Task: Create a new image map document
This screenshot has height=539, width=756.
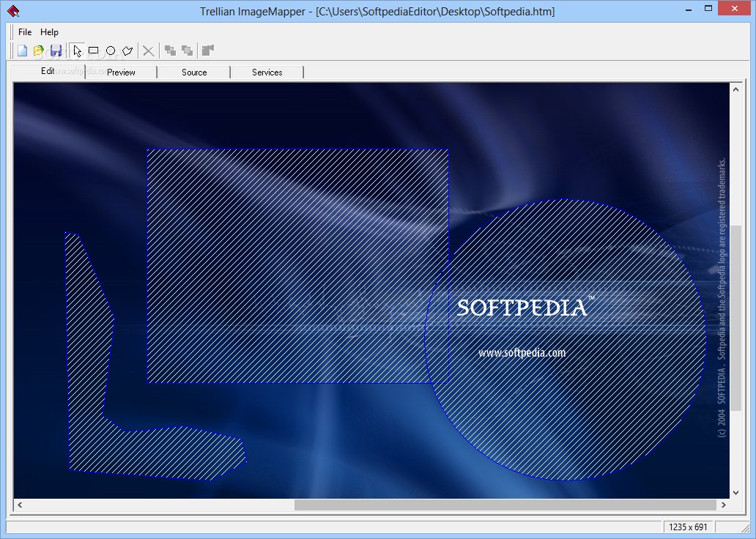Action: 22,51
